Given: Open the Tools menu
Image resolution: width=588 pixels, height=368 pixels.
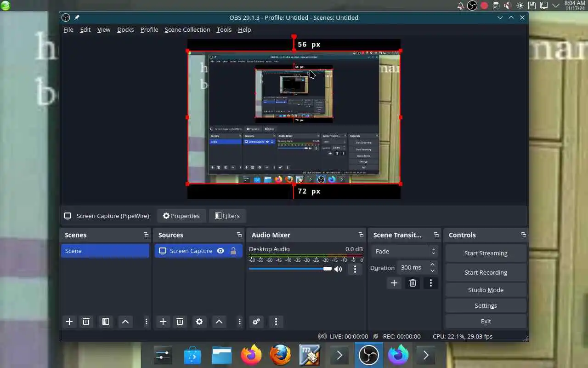Looking at the screenshot, I should (224, 29).
